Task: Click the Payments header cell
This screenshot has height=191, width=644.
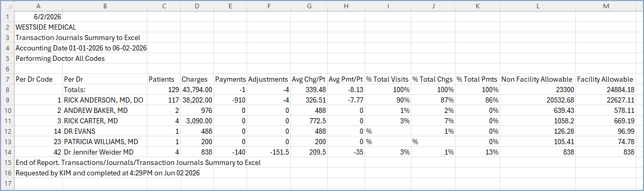Action: tap(230, 79)
